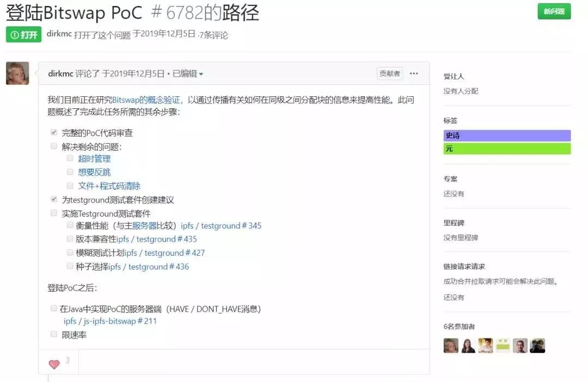This screenshot has width=588, height=382.
Task: Click the 里程碑 sidebar heading
Action: (454, 223)
